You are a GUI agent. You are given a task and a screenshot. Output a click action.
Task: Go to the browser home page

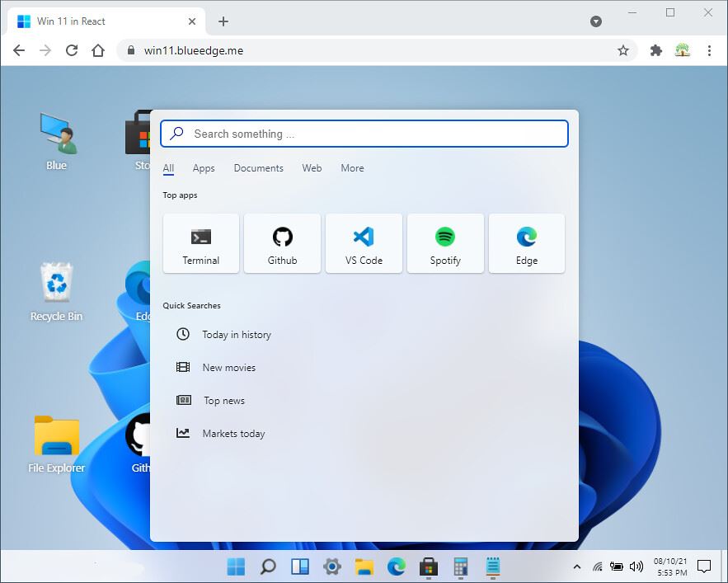(x=98, y=50)
